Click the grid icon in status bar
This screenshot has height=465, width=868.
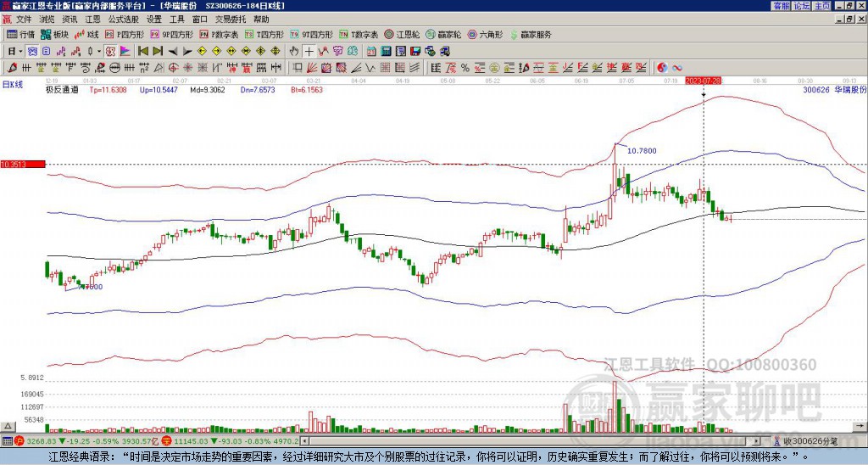(7, 441)
